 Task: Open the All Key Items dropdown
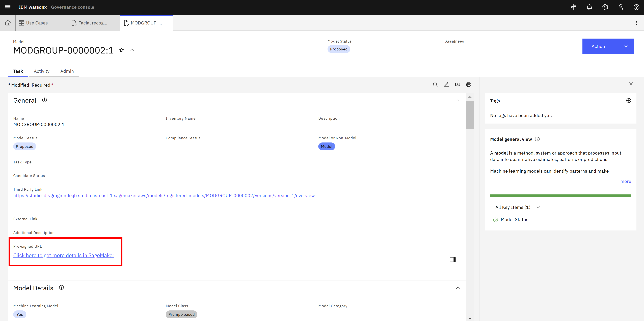(538, 207)
